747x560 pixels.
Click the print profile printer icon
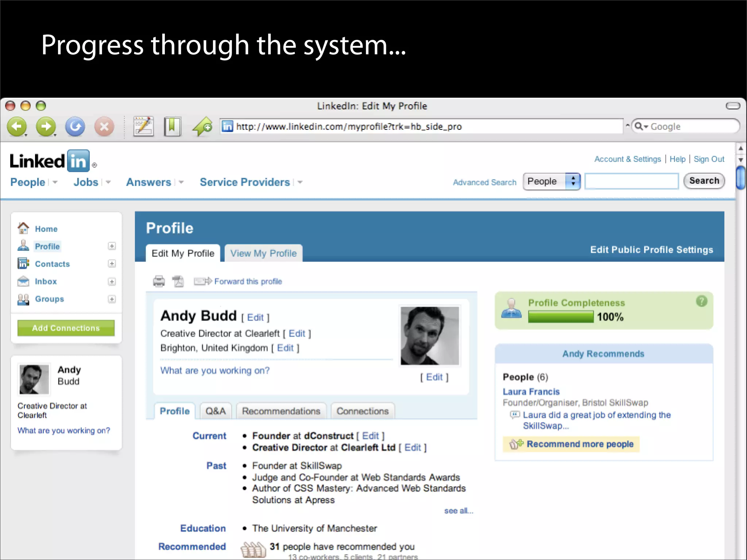pyautogui.click(x=159, y=281)
